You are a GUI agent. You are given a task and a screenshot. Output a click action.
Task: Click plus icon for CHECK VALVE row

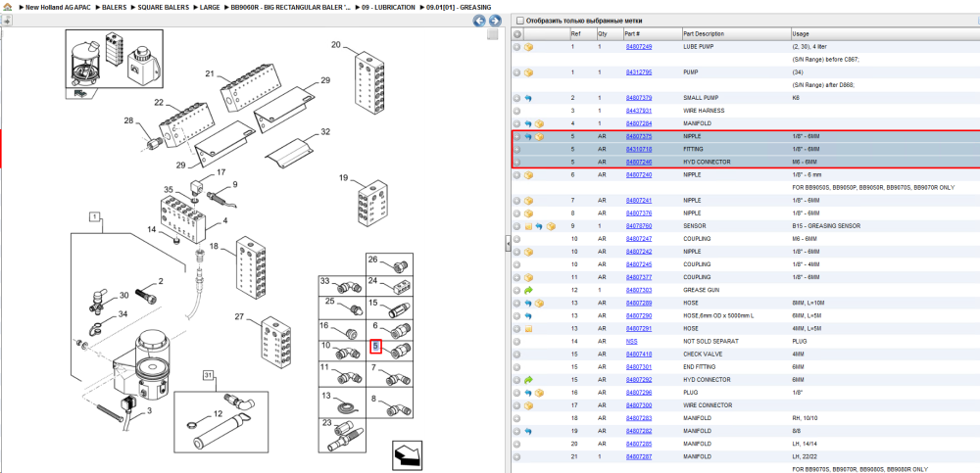tap(516, 355)
